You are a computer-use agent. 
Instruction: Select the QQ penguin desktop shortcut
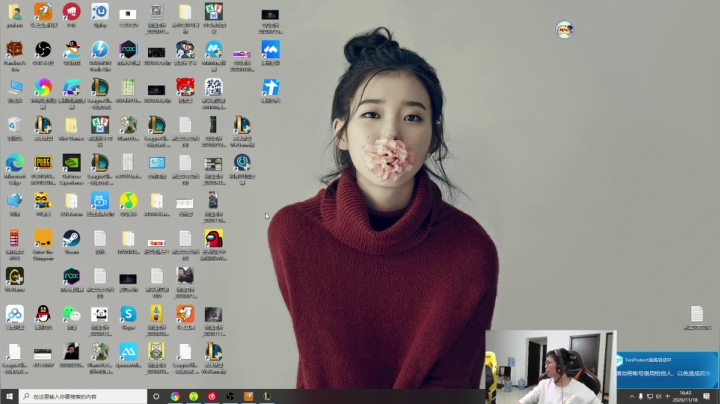tap(43, 314)
